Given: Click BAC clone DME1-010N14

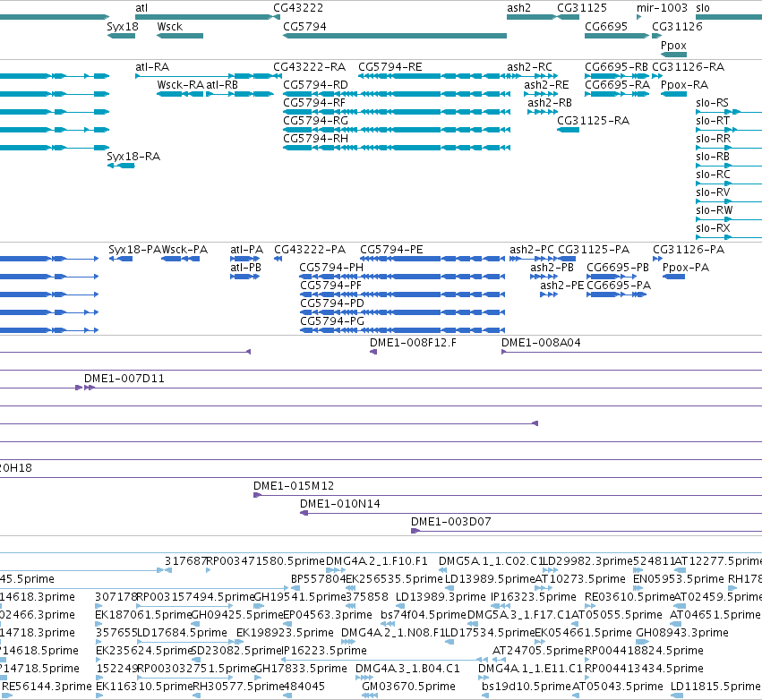Looking at the screenshot, I should point(339,504).
